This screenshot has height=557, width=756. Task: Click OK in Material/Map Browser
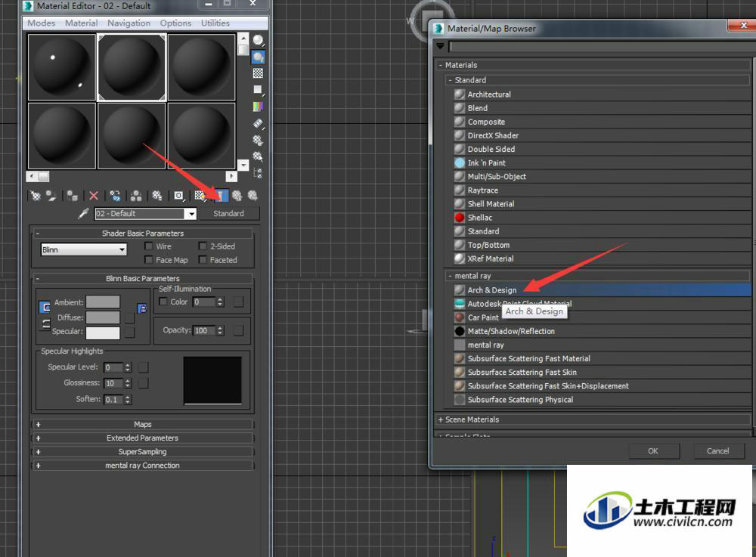coord(653,451)
